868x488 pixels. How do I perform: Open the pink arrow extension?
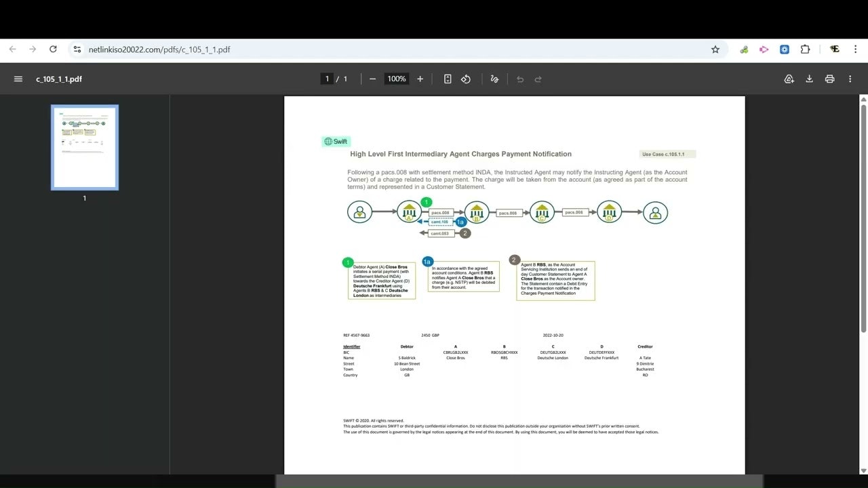pyautogui.click(x=764, y=49)
